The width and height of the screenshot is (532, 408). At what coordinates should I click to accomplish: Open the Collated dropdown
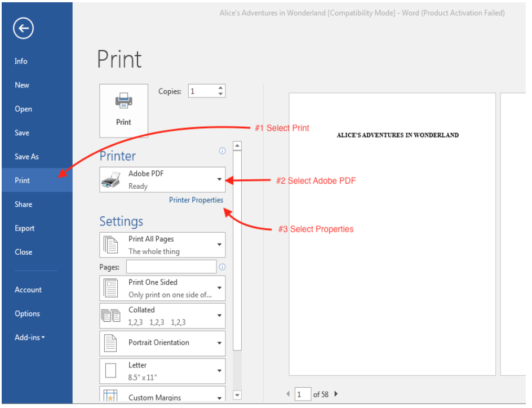coord(162,316)
